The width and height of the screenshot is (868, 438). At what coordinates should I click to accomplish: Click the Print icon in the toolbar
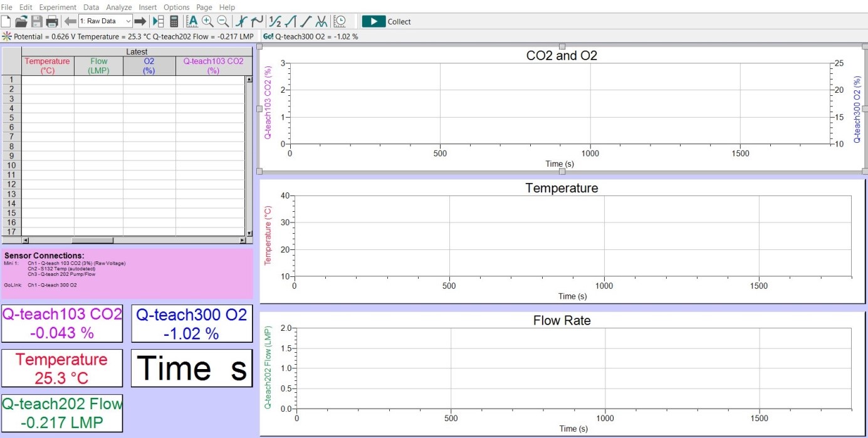52,21
